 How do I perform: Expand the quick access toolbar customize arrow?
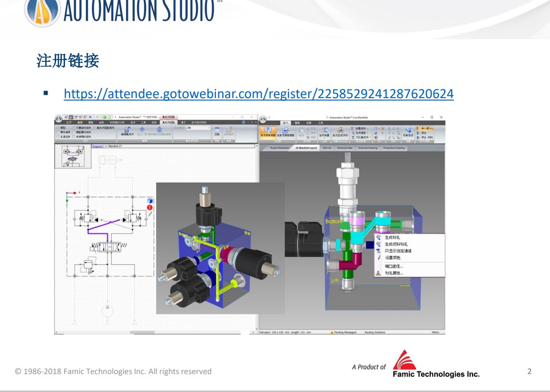(x=116, y=117)
